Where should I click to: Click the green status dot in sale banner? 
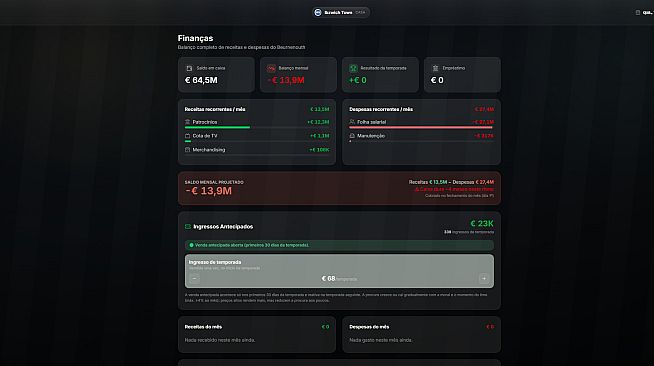click(191, 245)
